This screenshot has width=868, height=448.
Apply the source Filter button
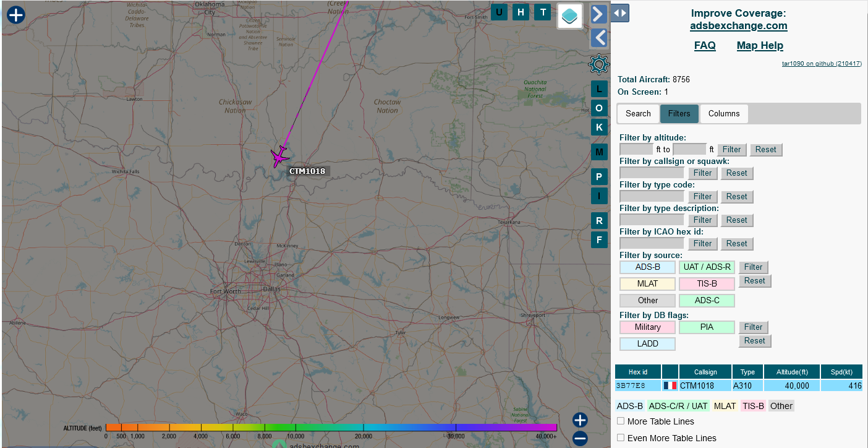click(754, 267)
